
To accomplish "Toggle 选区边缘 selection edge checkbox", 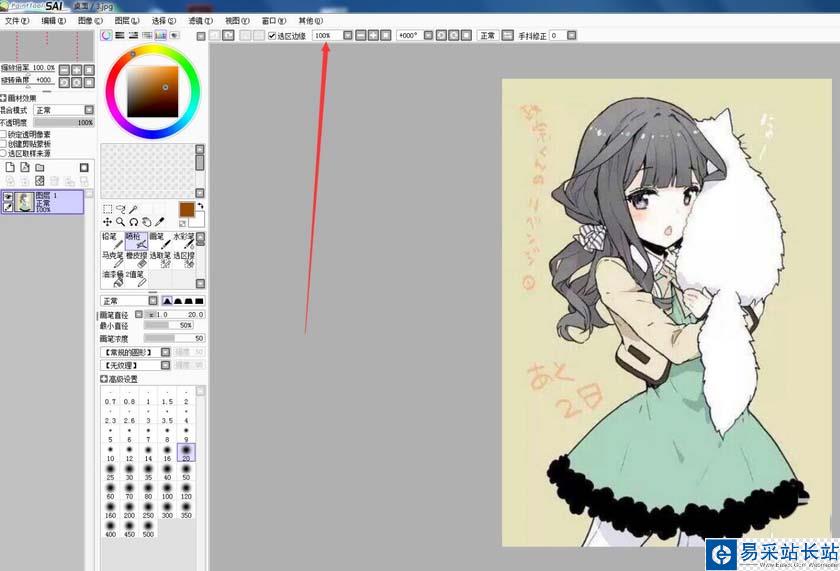I will [272, 36].
